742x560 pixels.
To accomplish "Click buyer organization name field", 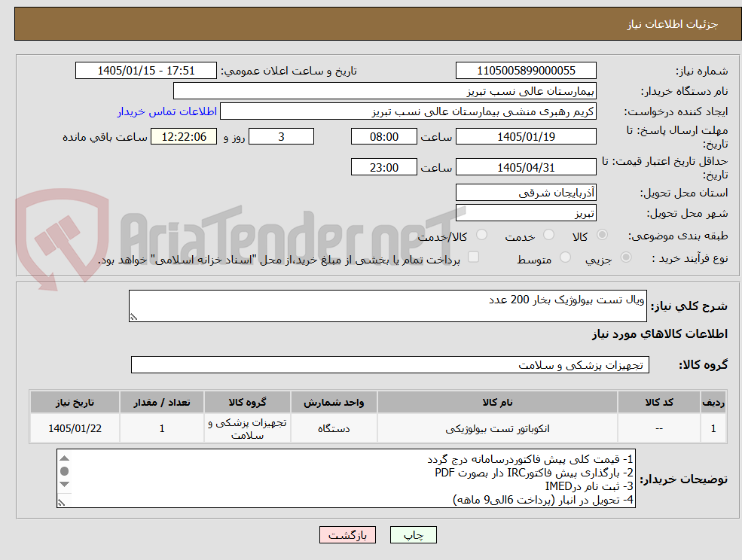I will [x=385, y=91].
